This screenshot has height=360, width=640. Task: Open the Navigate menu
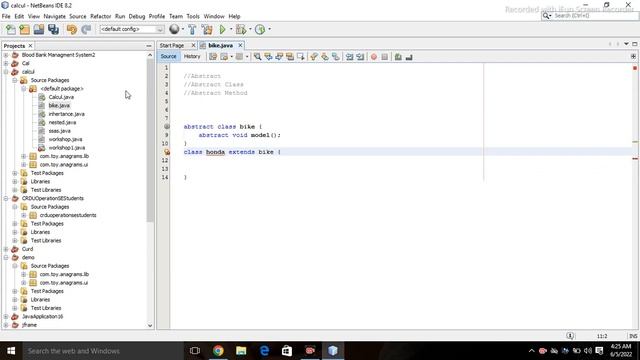(x=54, y=16)
